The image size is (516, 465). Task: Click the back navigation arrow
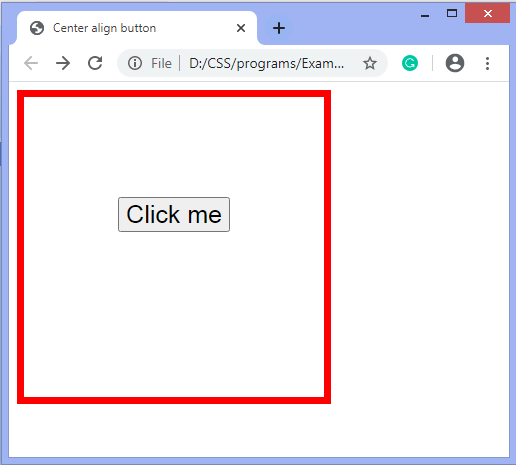point(31,63)
